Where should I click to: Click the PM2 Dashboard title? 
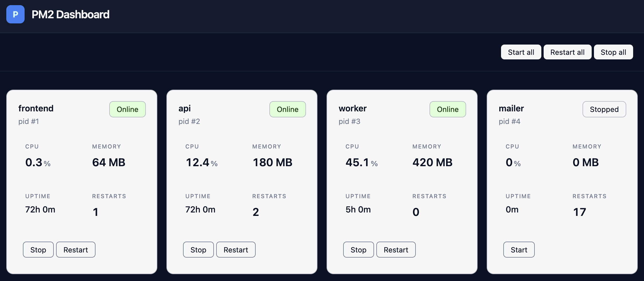[70, 14]
